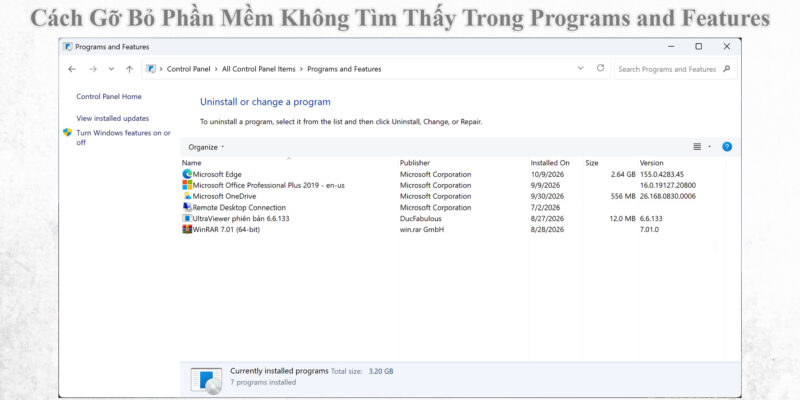800x400 pixels.
Task: Open Control Panel Home link
Action: 109,96
